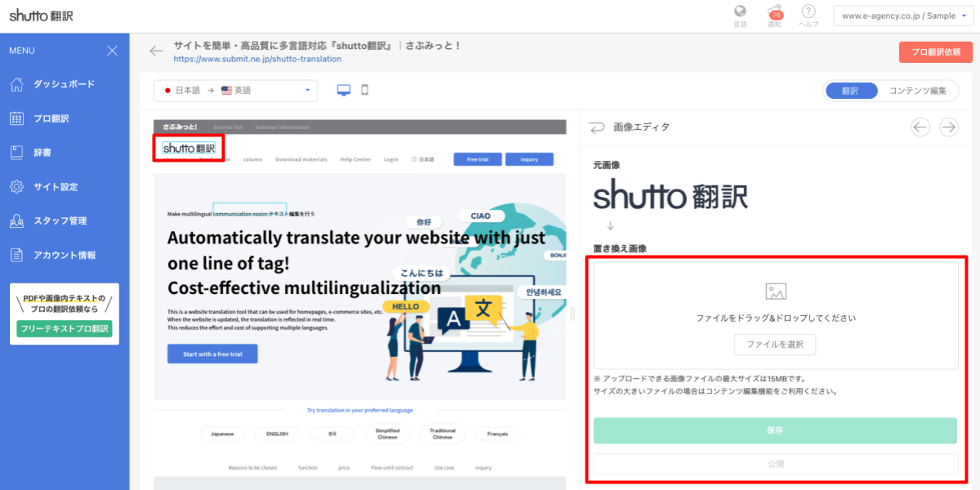Viewport: 980px width, 490px height.
Task: Click Download materials in preview nav
Action: tap(301, 159)
